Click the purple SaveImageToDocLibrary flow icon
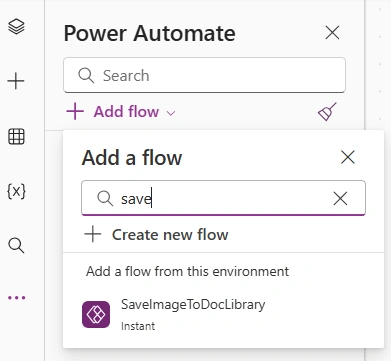The image size is (391, 361). pyautogui.click(x=96, y=314)
